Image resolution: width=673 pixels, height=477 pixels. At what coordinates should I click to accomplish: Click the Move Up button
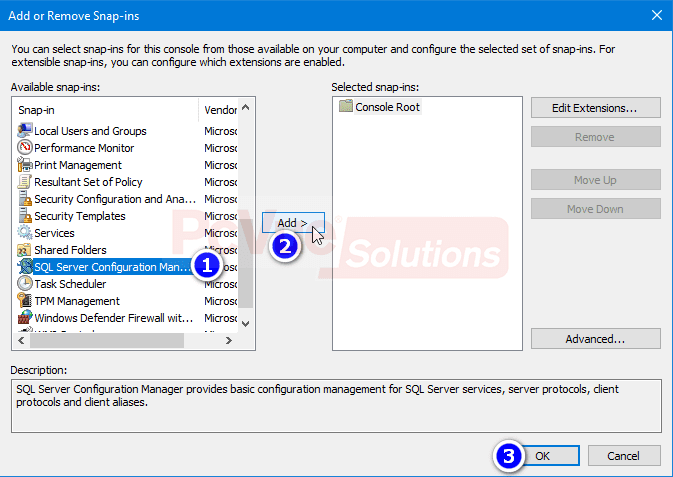pyautogui.click(x=595, y=180)
